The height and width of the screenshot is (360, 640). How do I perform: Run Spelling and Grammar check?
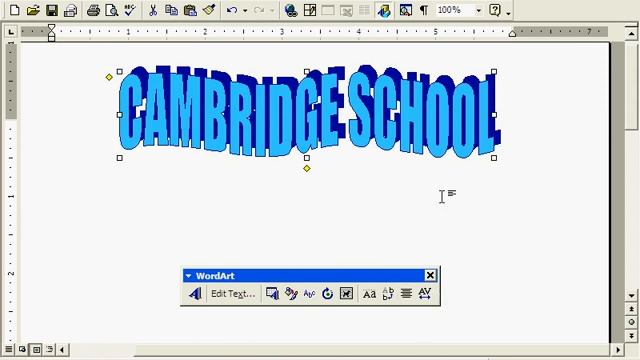130,10
